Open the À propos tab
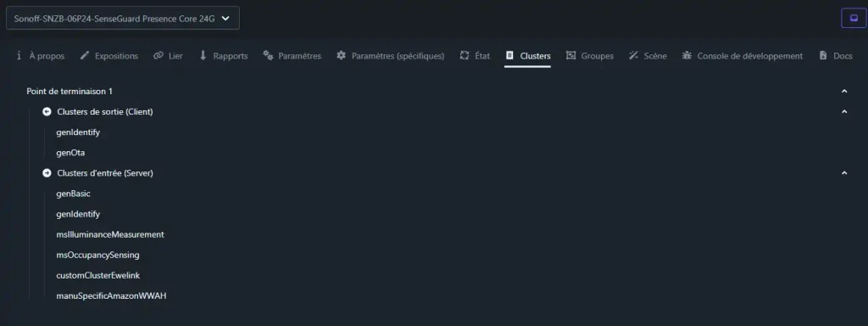The height and width of the screenshot is (326, 868). pyautogui.click(x=41, y=55)
